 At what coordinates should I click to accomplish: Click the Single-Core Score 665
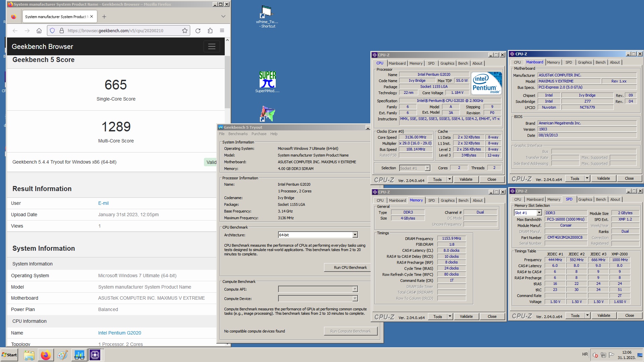(116, 85)
